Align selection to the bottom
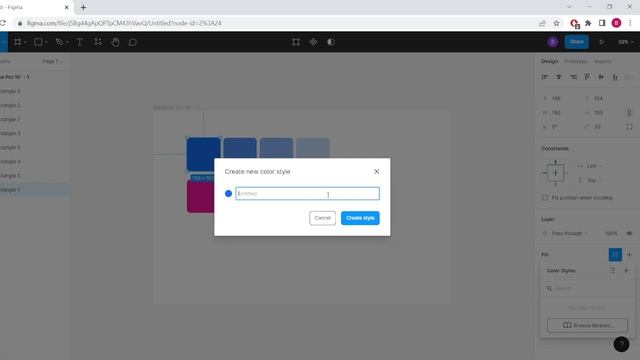 [615, 77]
